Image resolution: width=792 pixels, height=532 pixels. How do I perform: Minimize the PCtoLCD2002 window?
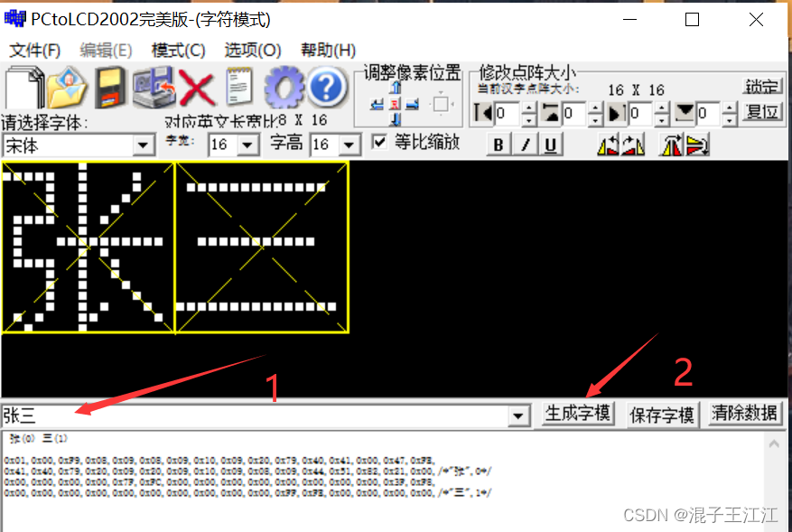coord(629,20)
